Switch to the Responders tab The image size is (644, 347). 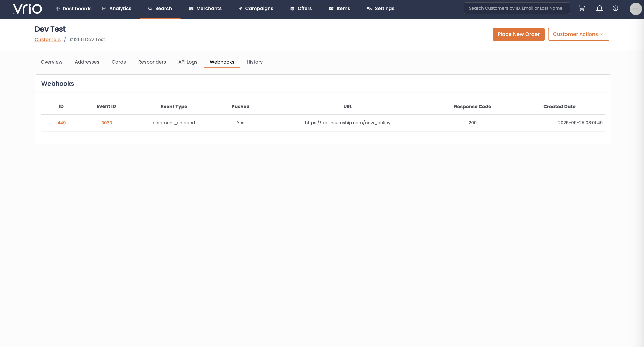click(152, 62)
